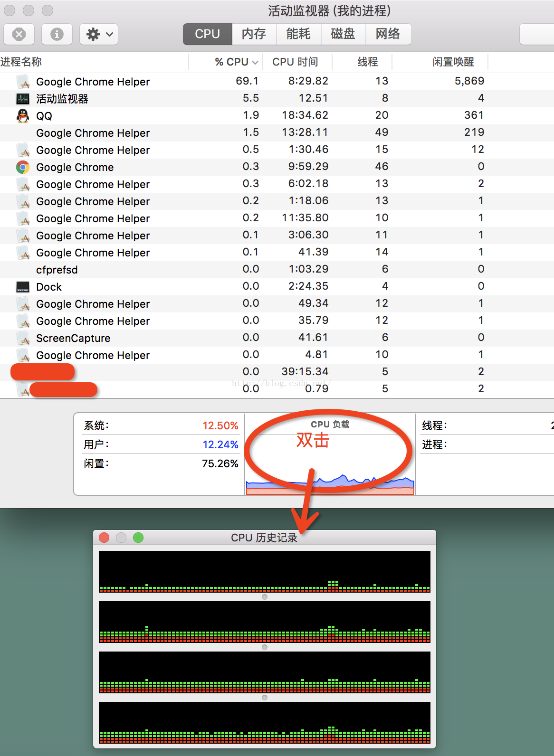
Task: Click the 39:15.34 CPU time cell
Action: (x=305, y=372)
